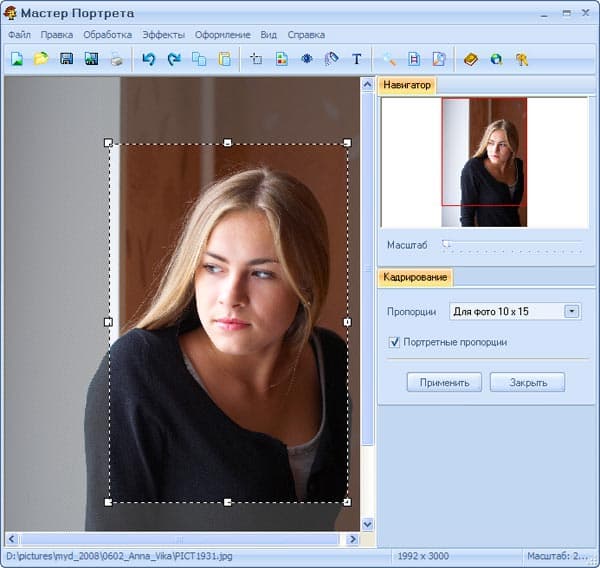Viewport: 600px width, 568px height.
Task: Switch to the Навигатор tab
Action: click(408, 86)
